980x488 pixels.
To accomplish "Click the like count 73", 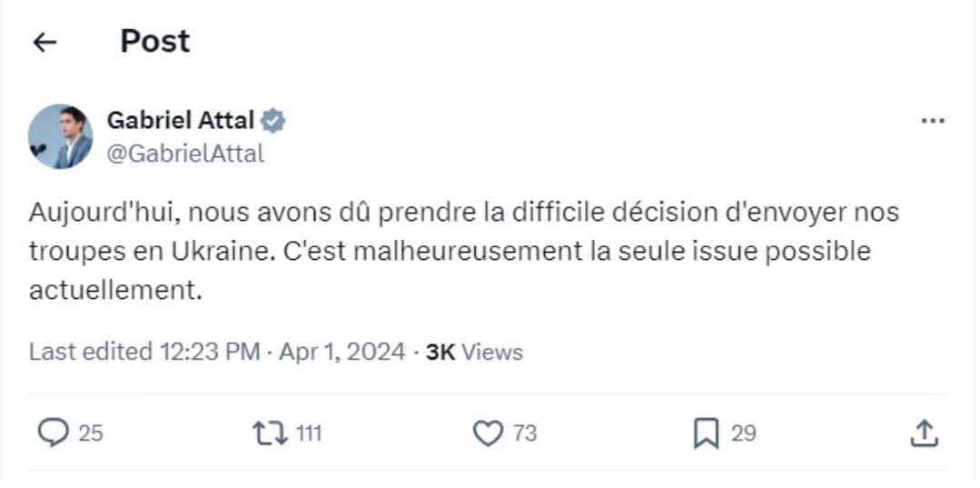I will tap(525, 434).
